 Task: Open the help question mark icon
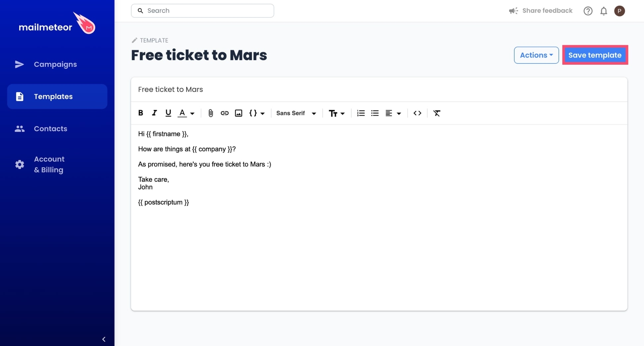(588, 11)
